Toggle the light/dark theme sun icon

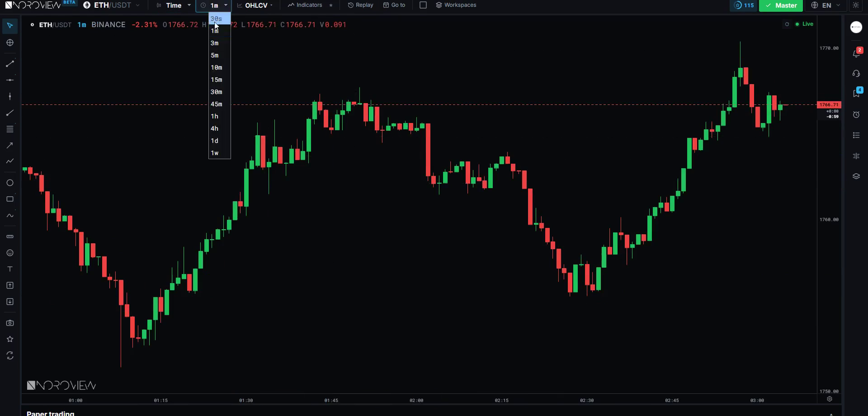click(x=856, y=5)
